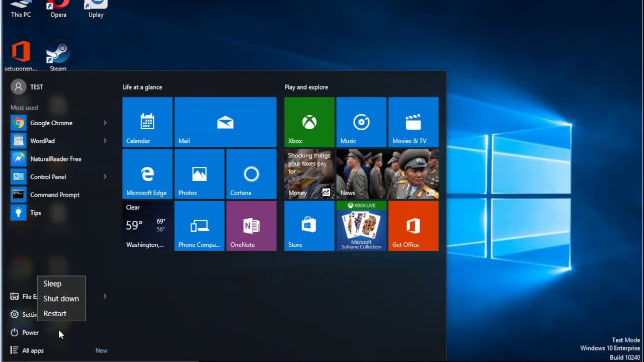Click the 'Play and explore' group heading
Image resolution: width=644 pixels, height=362 pixels.
pyautogui.click(x=306, y=87)
